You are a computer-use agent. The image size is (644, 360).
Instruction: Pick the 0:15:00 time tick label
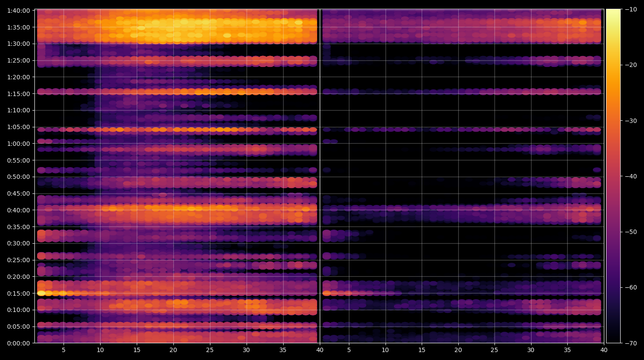19,293
